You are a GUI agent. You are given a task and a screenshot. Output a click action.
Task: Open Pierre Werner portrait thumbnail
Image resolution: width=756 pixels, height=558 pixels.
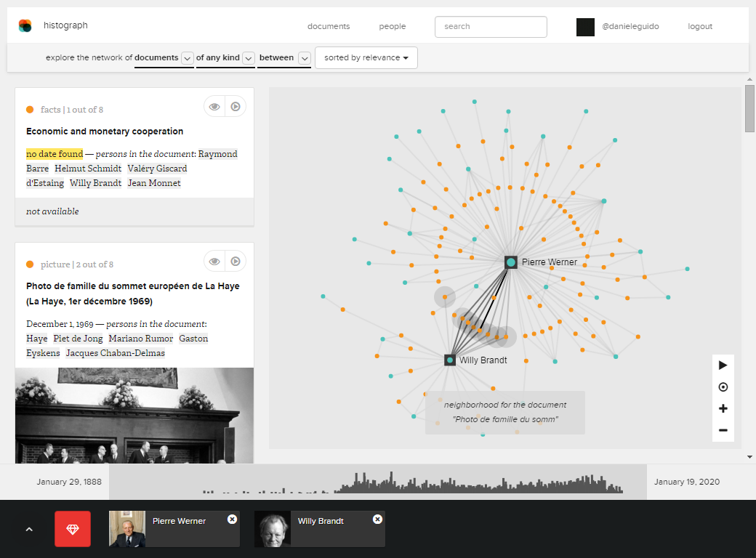click(x=127, y=529)
